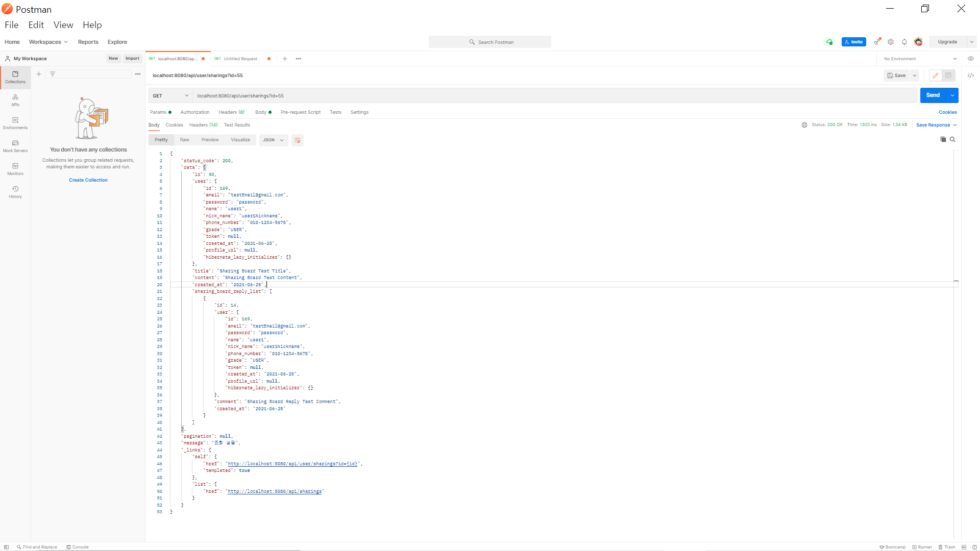Screen dimensions: 980x551
Task: Copy the response body
Action: [x=943, y=139]
